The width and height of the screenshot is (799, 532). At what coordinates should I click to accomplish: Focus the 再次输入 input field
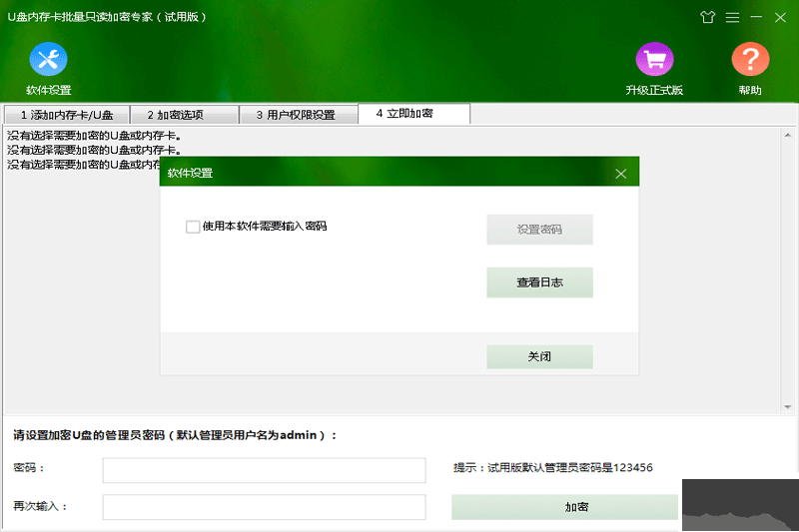coord(264,507)
